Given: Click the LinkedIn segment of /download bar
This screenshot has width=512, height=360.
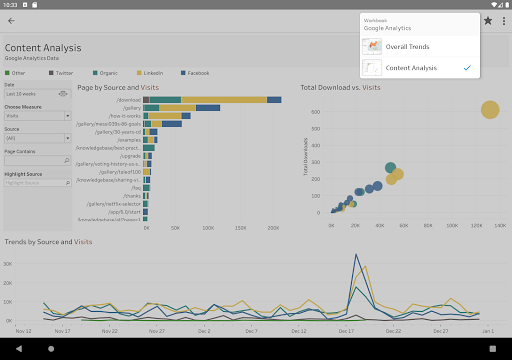Looking at the screenshot, I should tap(224, 100).
